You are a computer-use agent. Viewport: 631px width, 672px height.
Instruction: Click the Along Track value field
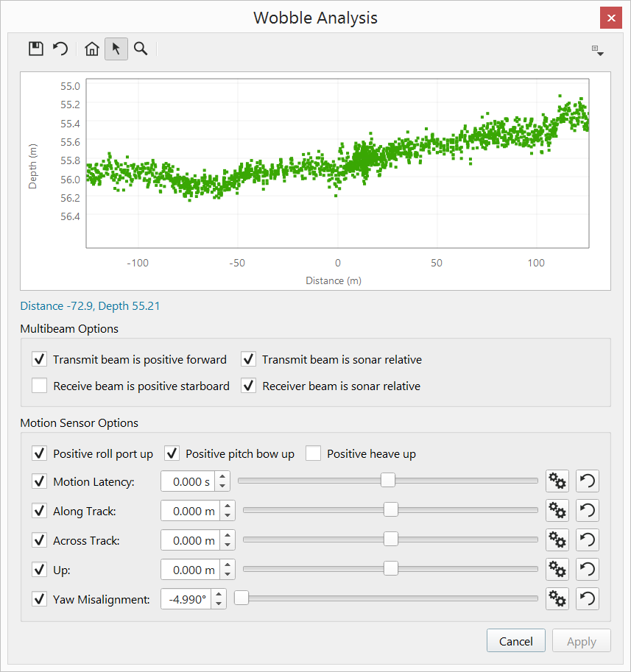point(190,511)
